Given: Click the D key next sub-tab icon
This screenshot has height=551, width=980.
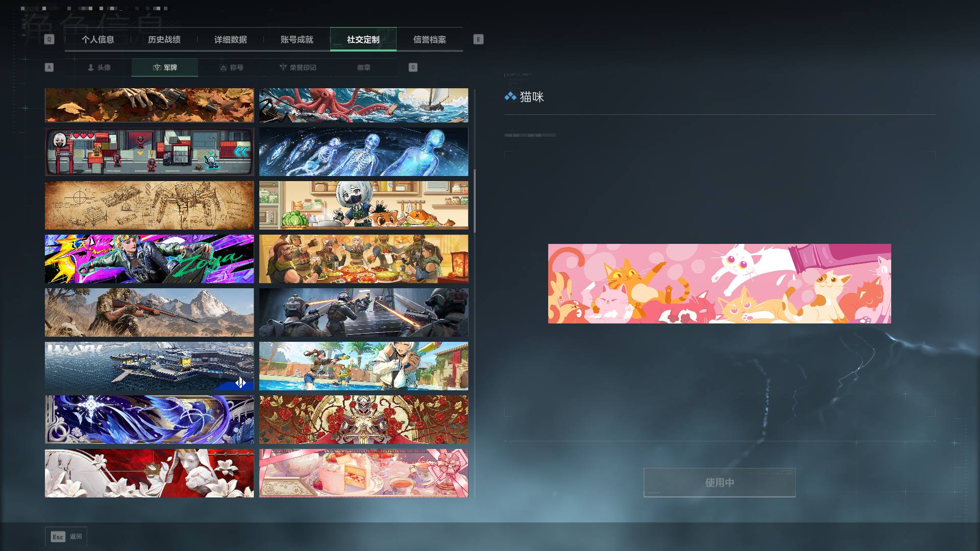Looking at the screenshot, I should click(x=413, y=67).
